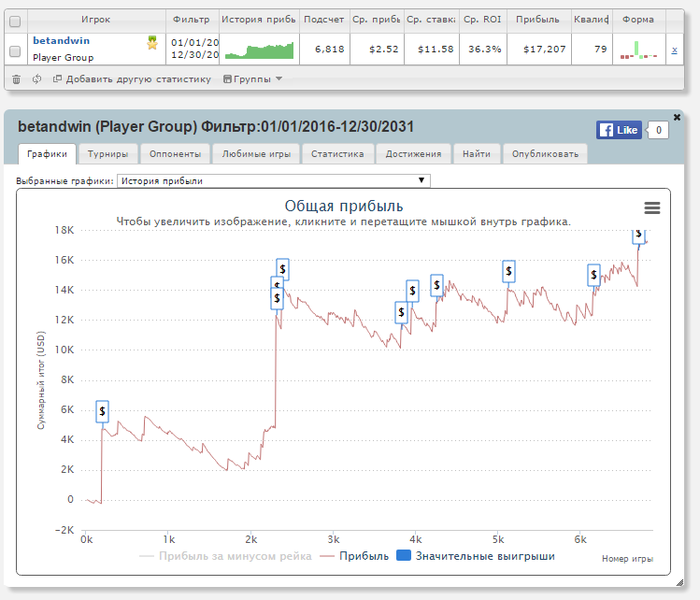Click the topmost $ marker near 16K peak

pos(282,269)
